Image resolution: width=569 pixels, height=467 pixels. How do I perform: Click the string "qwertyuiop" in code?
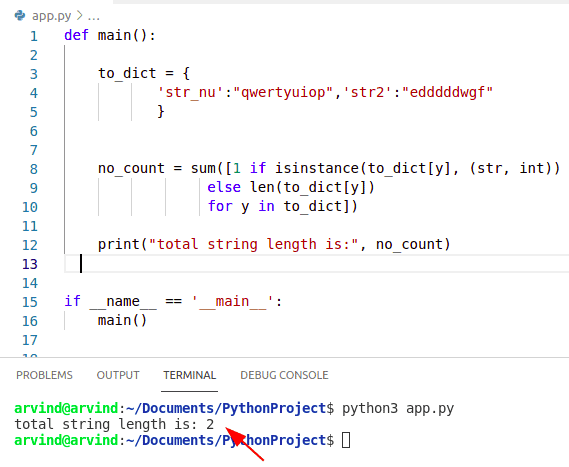click(283, 92)
